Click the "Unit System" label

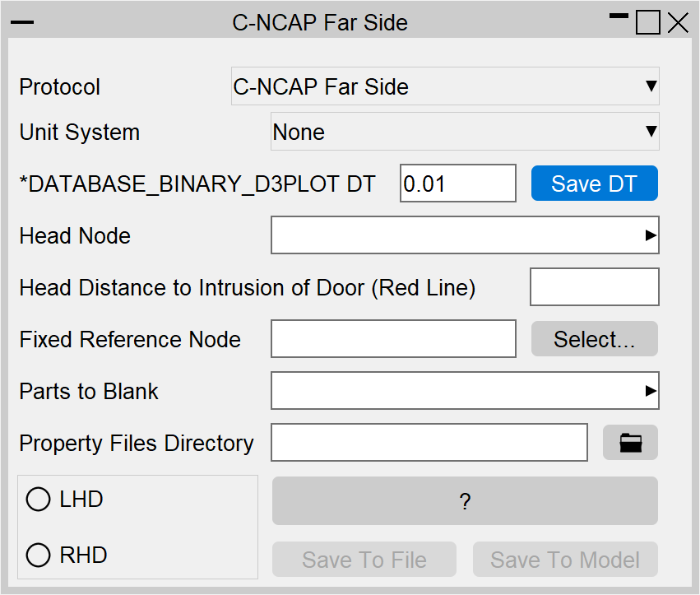(x=80, y=132)
